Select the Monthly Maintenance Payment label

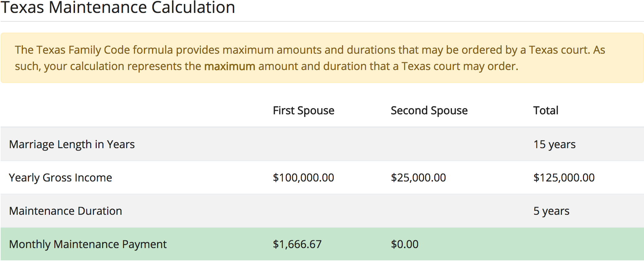point(88,244)
